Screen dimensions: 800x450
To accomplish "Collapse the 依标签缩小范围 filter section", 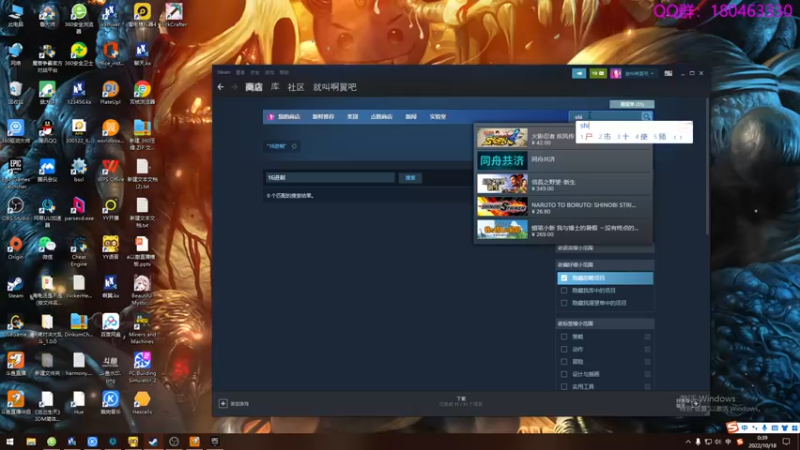I will point(605,323).
